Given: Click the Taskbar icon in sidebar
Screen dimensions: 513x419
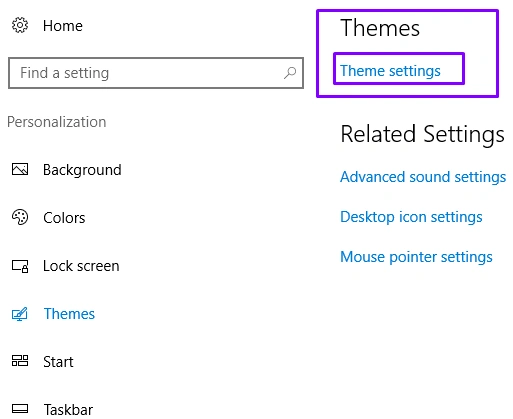Looking at the screenshot, I should click(20, 408).
